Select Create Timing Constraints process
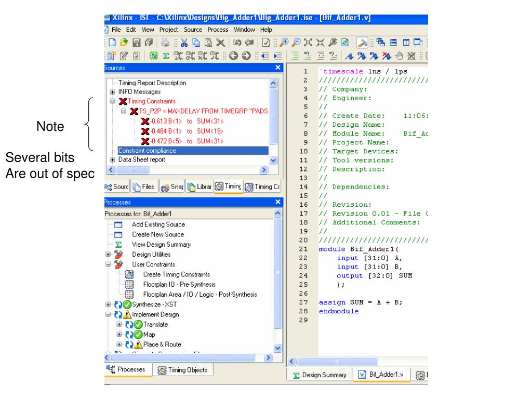The image size is (532, 399). (177, 274)
